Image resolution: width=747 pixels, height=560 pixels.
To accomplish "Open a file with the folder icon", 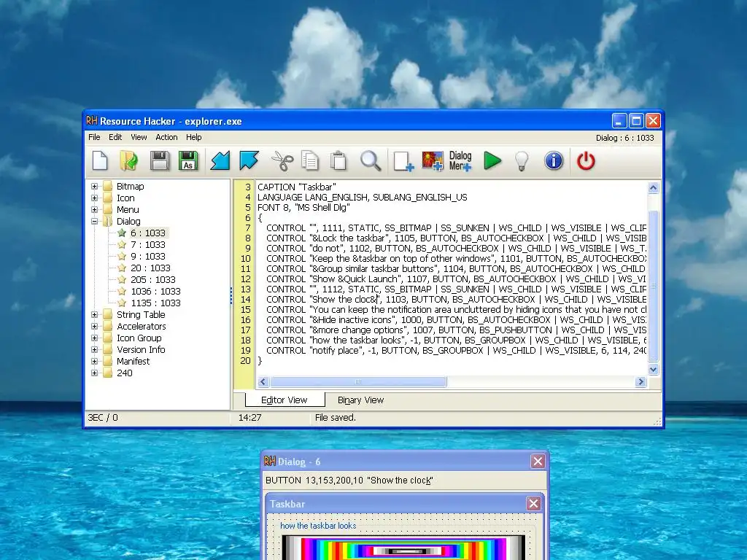I will point(128,160).
